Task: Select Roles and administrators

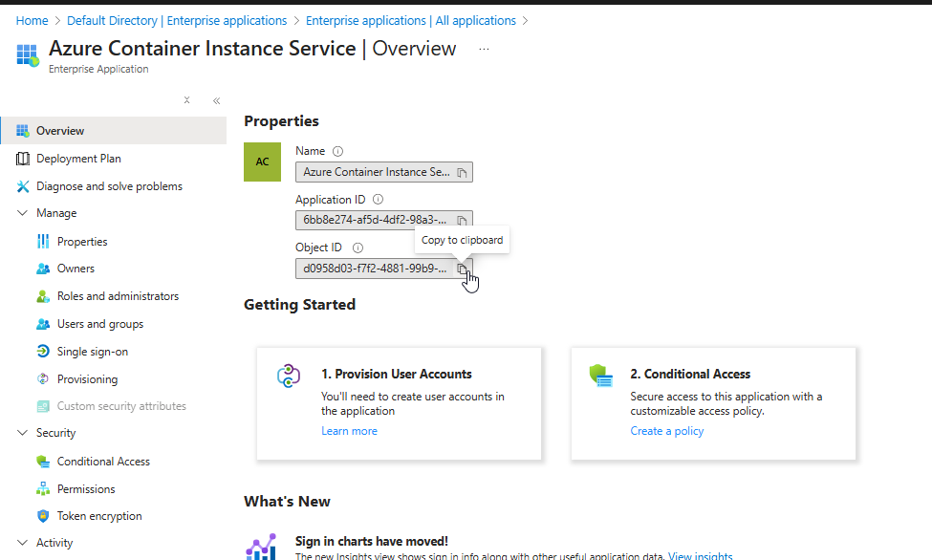Action: tap(118, 296)
